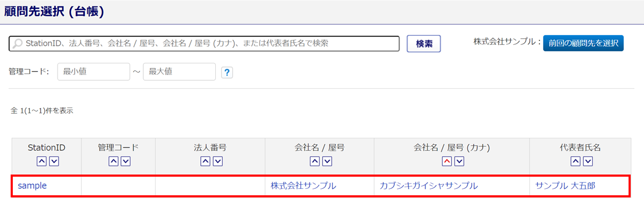Click the 株式会社サンプル： label near top right

tap(507, 42)
